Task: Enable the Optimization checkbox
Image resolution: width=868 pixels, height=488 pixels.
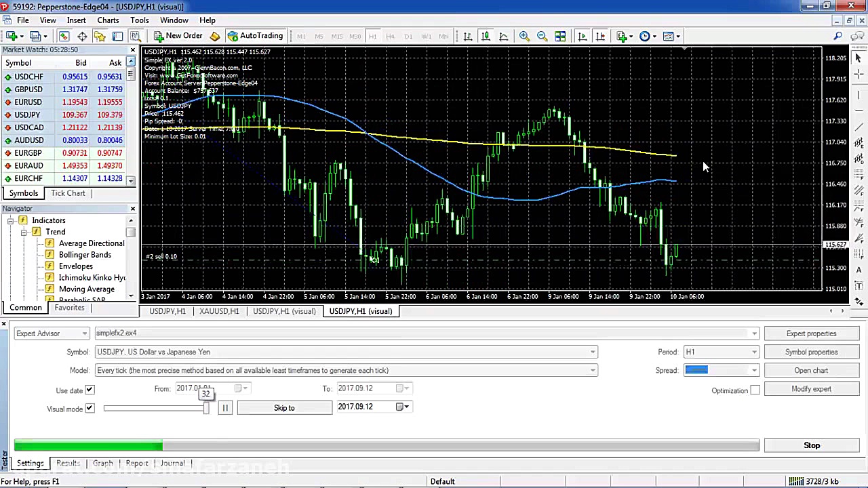Action: 755,390
